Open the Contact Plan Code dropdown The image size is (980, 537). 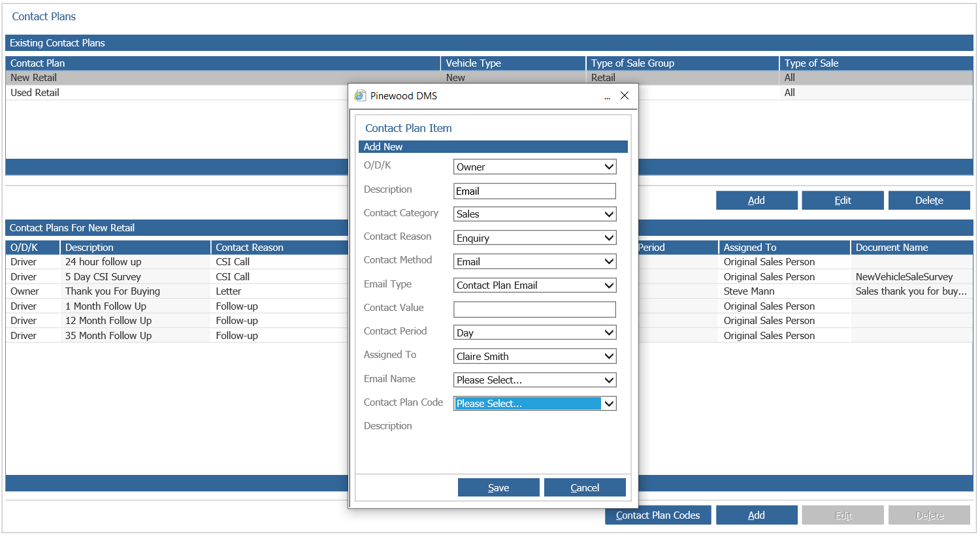click(534, 404)
